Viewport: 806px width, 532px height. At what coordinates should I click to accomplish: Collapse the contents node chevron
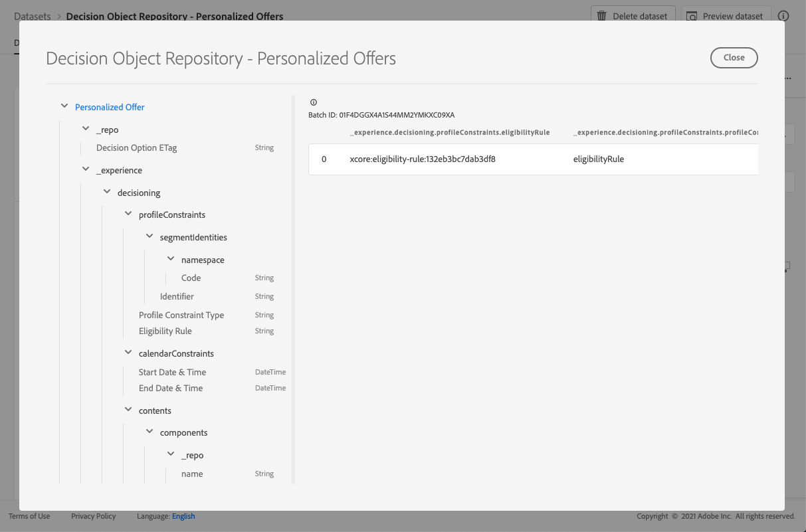tap(128, 410)
